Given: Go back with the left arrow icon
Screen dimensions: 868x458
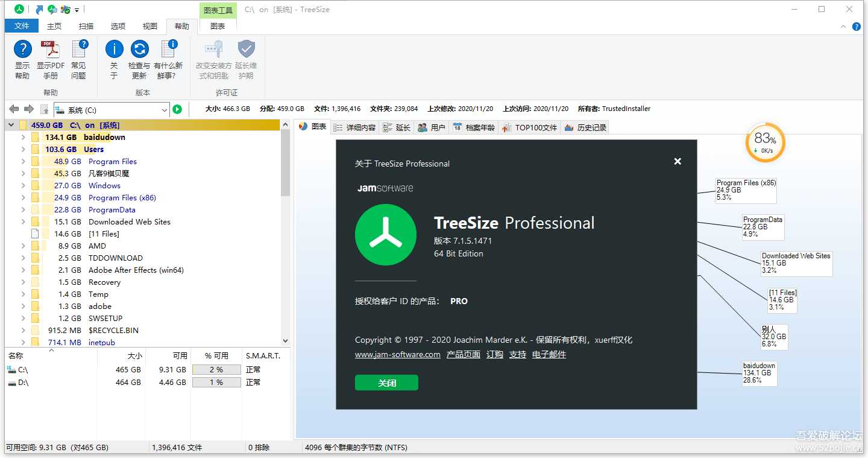Looking at the screenshot, I should tap(14, 109).
